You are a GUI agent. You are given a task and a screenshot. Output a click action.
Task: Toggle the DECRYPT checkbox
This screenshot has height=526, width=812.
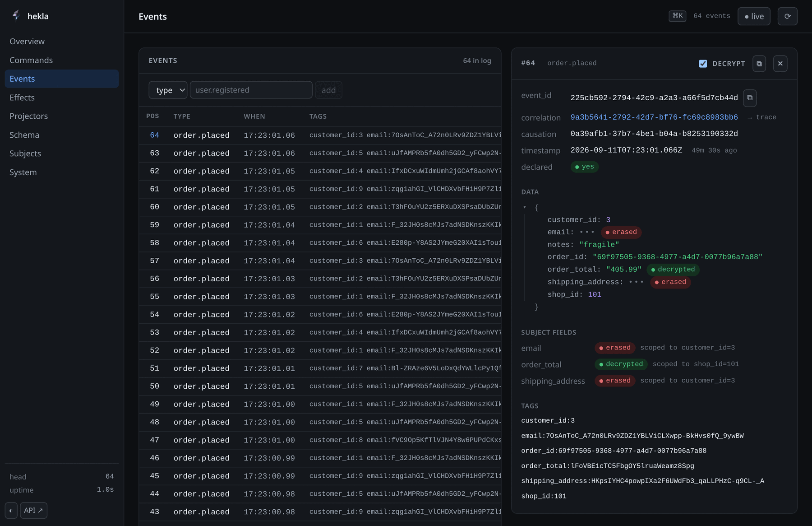pyautogui.click(x=703, y=64)
